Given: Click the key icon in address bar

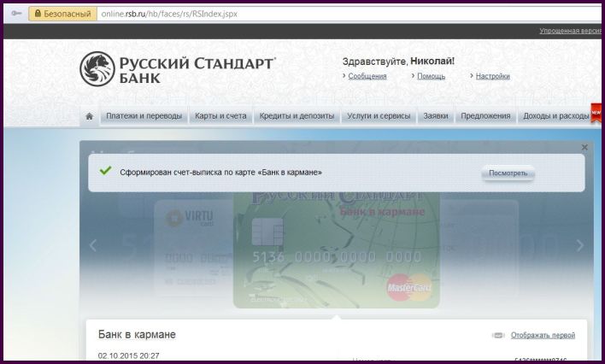Looking at the screenshot, I should pos(16,14).
